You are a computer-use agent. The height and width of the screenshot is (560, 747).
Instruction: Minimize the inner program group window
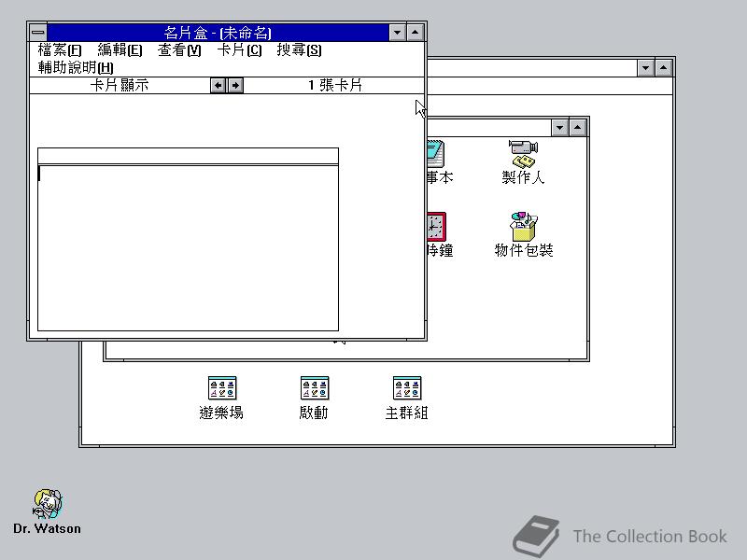tap(559, 127)
